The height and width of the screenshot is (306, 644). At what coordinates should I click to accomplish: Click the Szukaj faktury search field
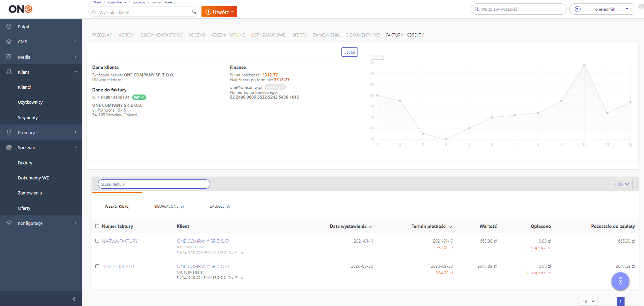[x=154, y=184]
